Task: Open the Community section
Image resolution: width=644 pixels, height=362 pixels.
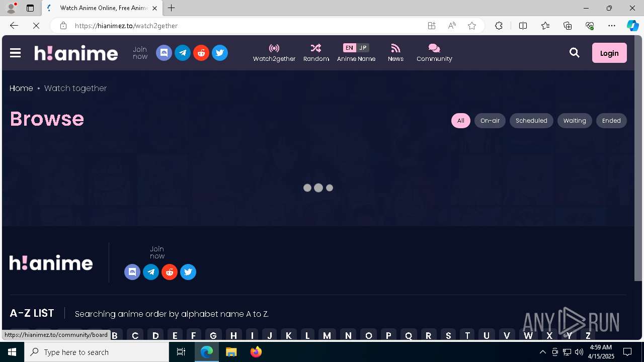Action: (434, 53)
